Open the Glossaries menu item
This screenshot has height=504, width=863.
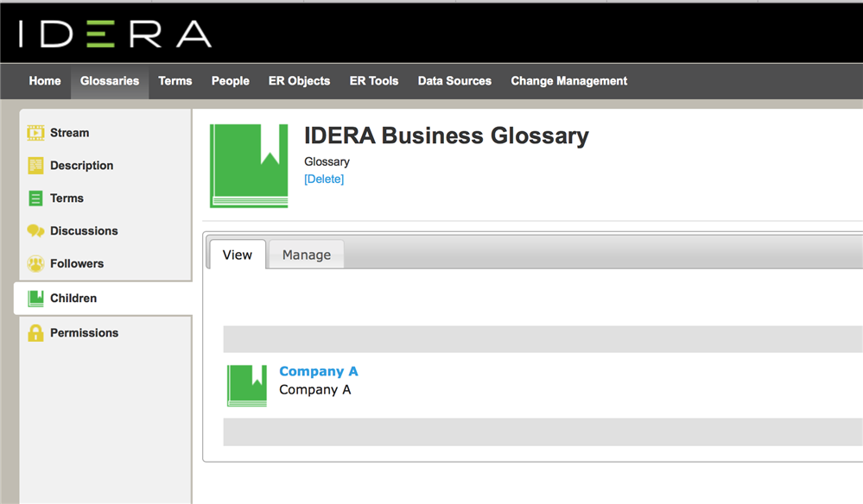click(x=110, y=81)
